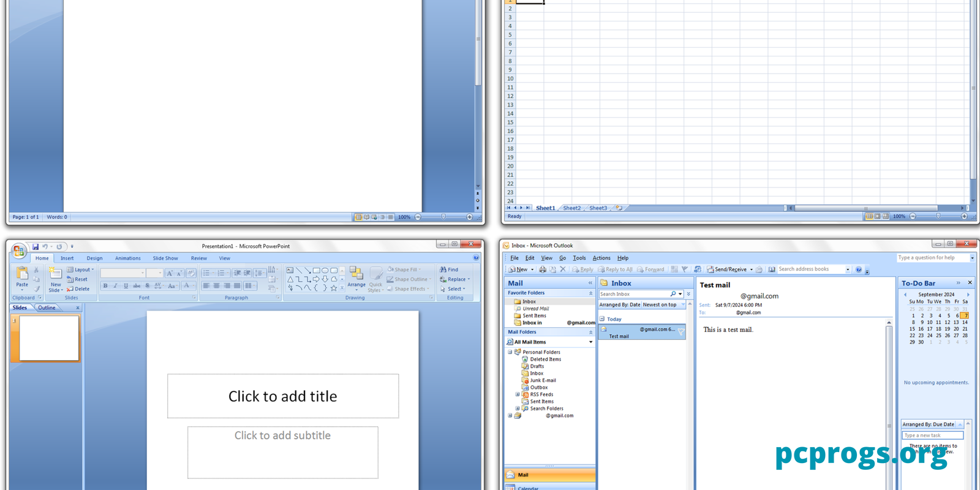Screen dimensions: 980x490
Task: Toggle Bold in PowerPoint Font group
Action: pyautogui.click(x=105, y=285)
